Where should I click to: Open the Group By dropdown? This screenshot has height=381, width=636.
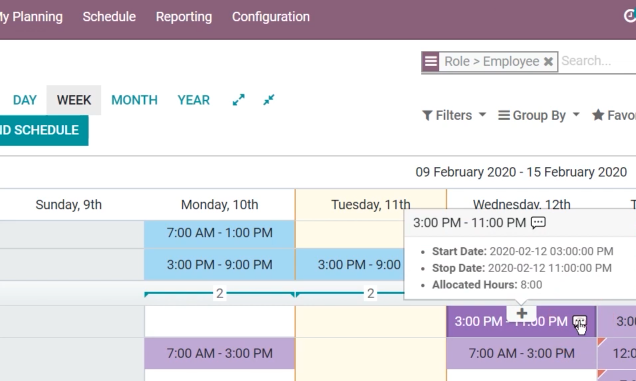tap(539, 115)
